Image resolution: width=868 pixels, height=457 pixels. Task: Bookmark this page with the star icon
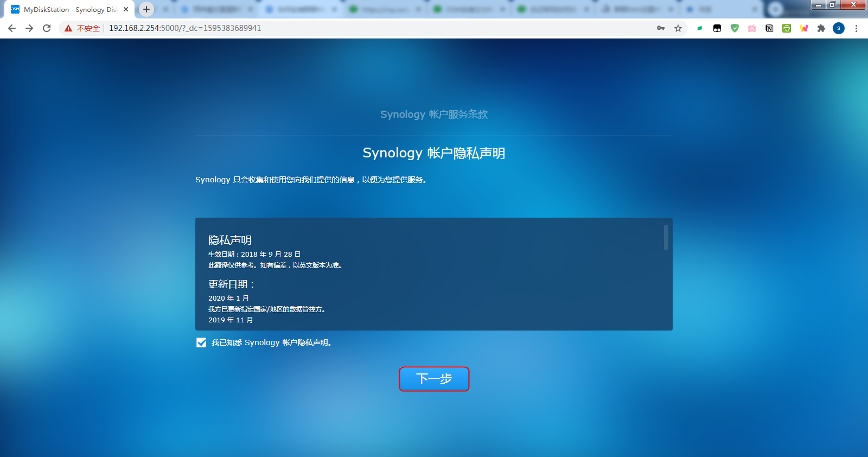tap(678, 28)
